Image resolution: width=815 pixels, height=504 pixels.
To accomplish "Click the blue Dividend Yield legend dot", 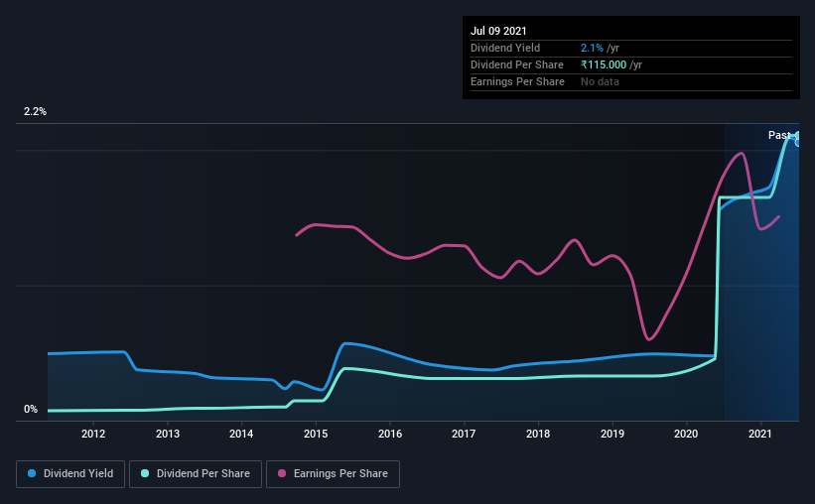I will (x=32, y=473).
